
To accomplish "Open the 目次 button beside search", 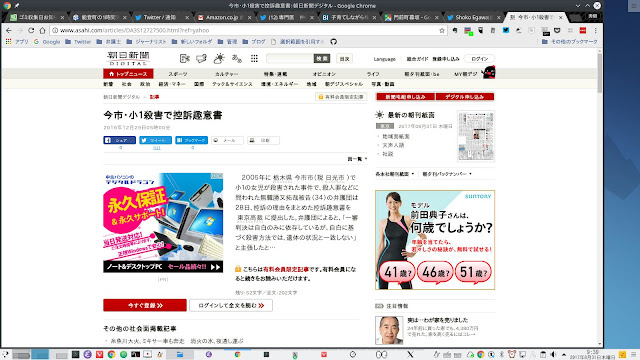I will click(x=344, y=59).
